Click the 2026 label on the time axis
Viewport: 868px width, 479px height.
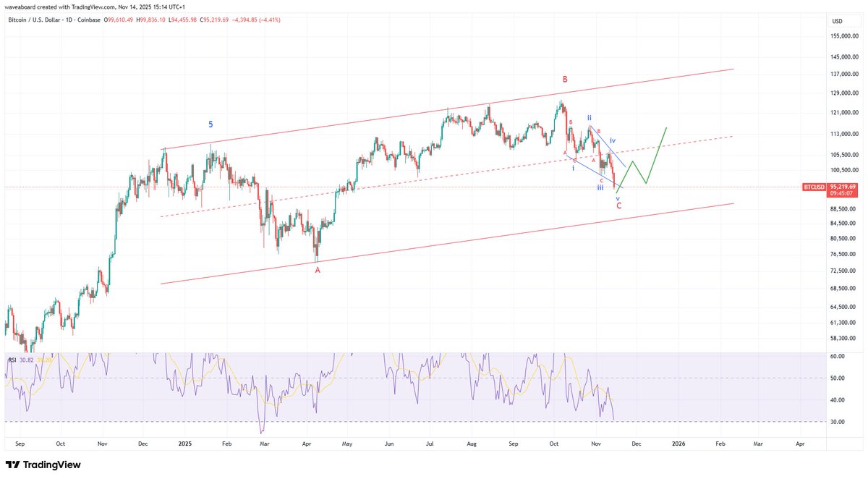click(678, 444)
